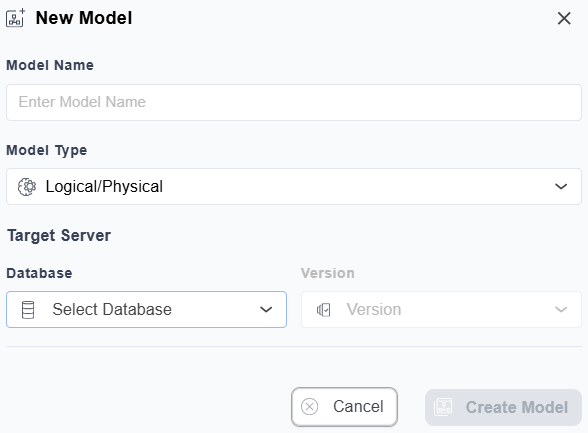The image size is (588, 433).
Task: Open the Select Database dropdown
Action: point(146,310)
